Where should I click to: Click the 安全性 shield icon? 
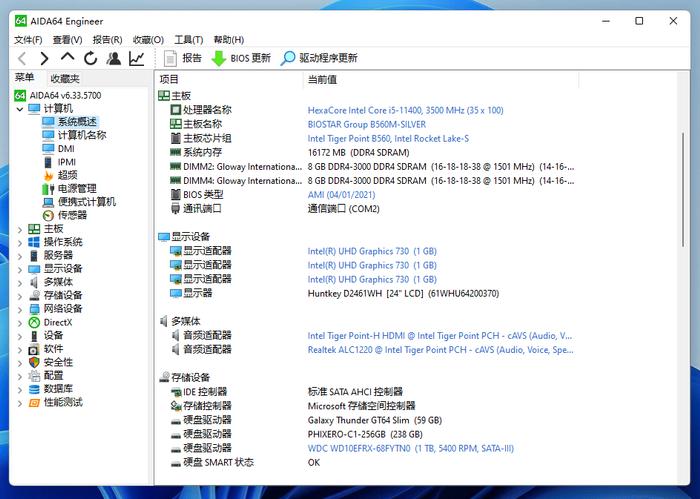click(34, 362)
